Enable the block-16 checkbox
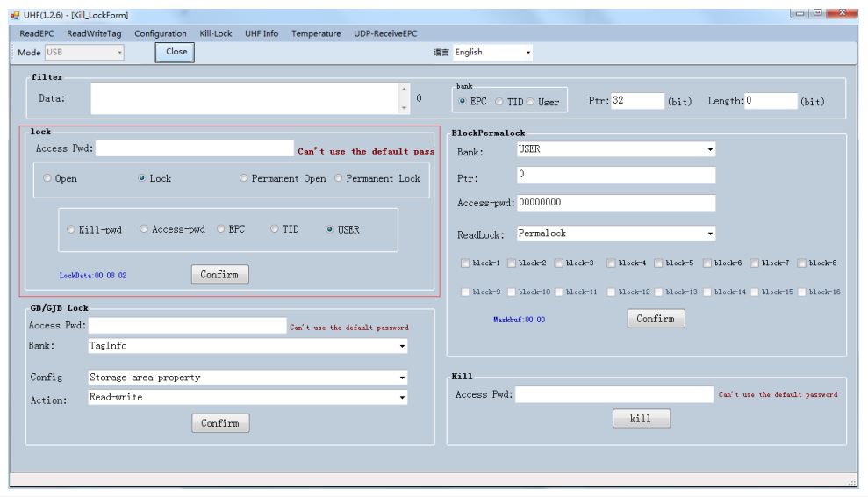Screen dimensions: 868x497 [802, 292]
